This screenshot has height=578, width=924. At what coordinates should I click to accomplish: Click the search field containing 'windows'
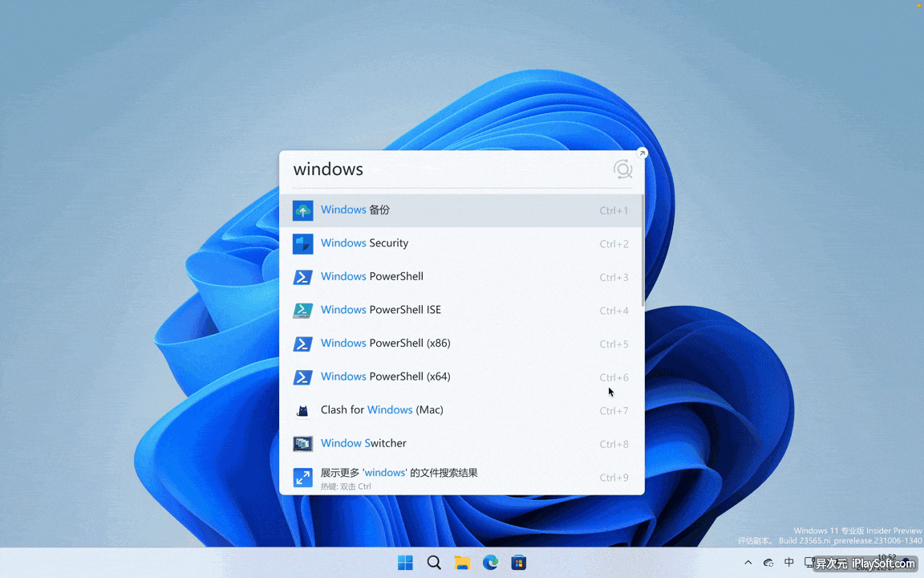(451, 169)
